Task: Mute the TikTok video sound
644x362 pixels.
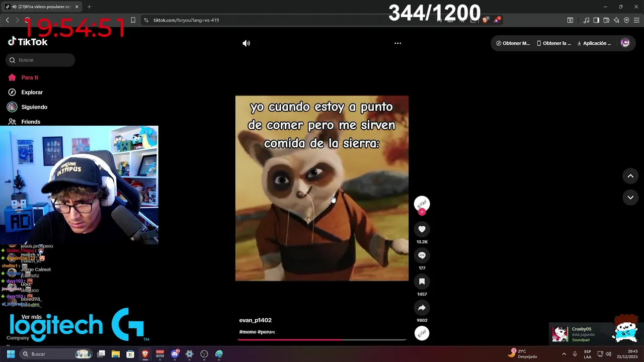Action: [x=246, y=43]
